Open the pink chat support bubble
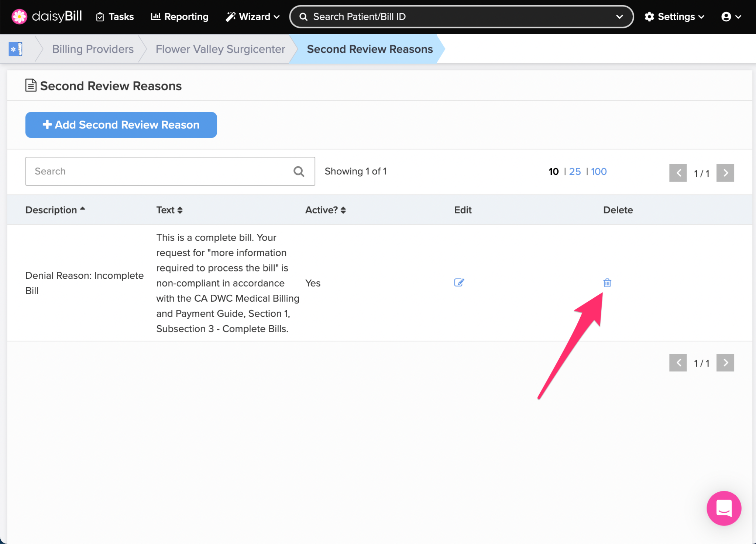 (724, 508)
